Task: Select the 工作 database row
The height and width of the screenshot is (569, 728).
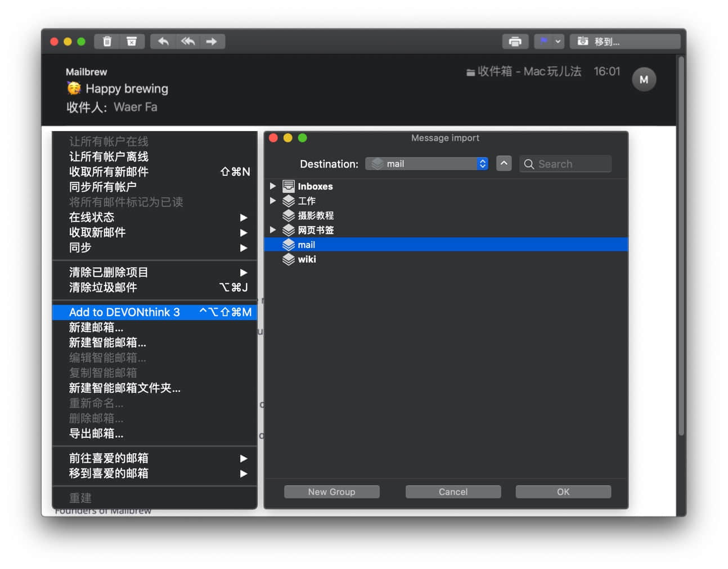Action: (x=446, y=201)
